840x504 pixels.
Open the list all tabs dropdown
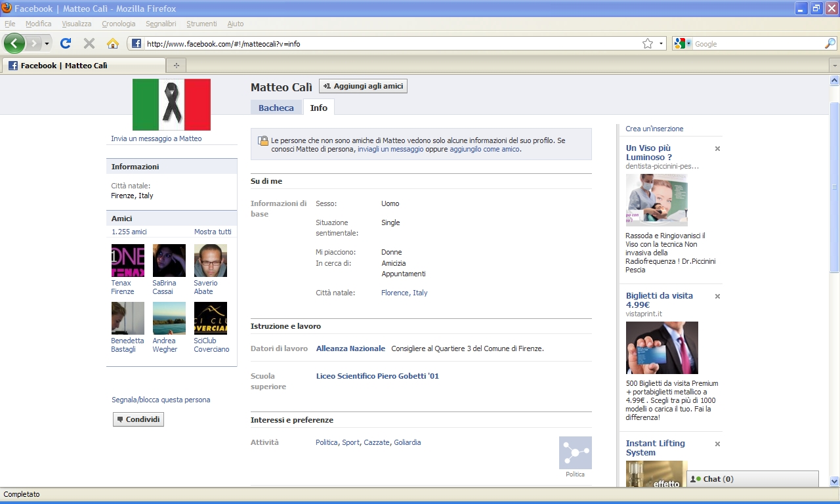(834, 66)
